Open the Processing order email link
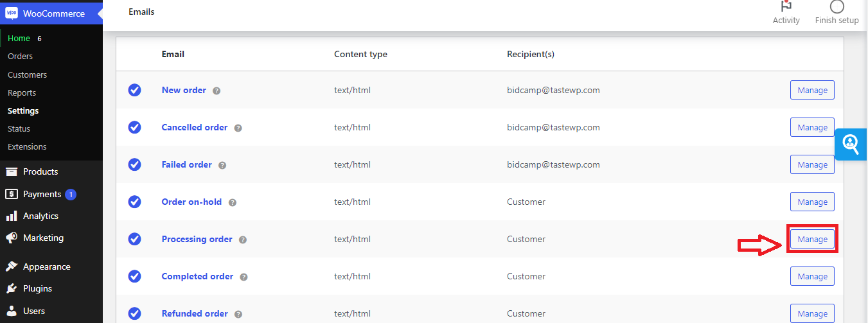This screenshot has width=868, height=323. pyautogui.click(x=197, y=239)
